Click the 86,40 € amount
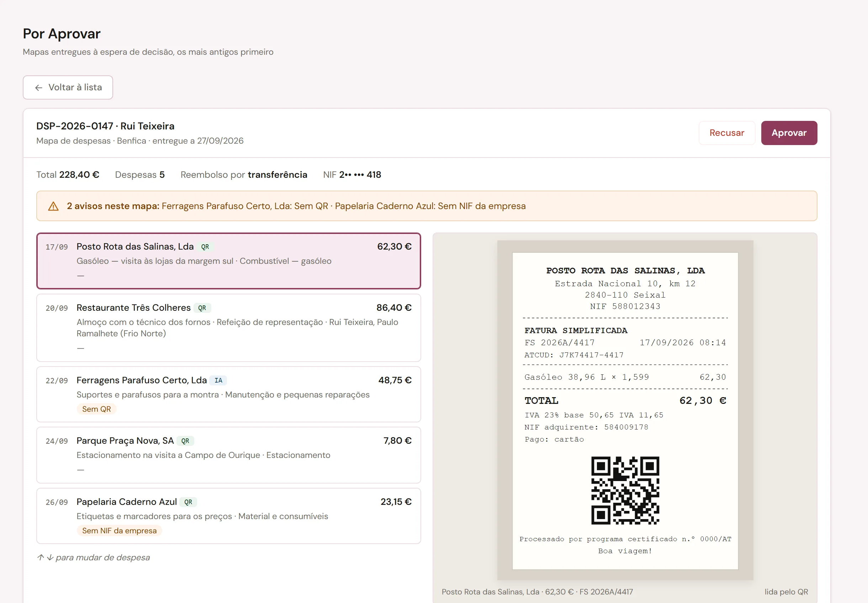The image size is (868, 603). point(394,308)
